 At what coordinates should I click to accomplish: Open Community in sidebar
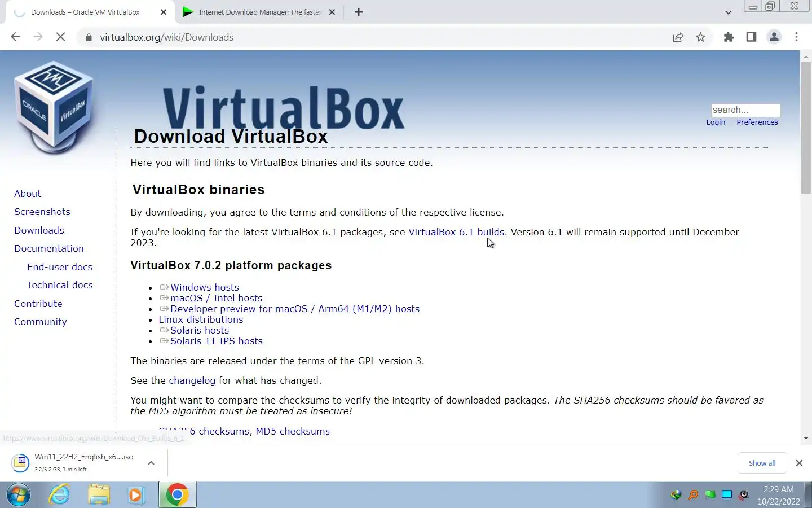[41, 322]
